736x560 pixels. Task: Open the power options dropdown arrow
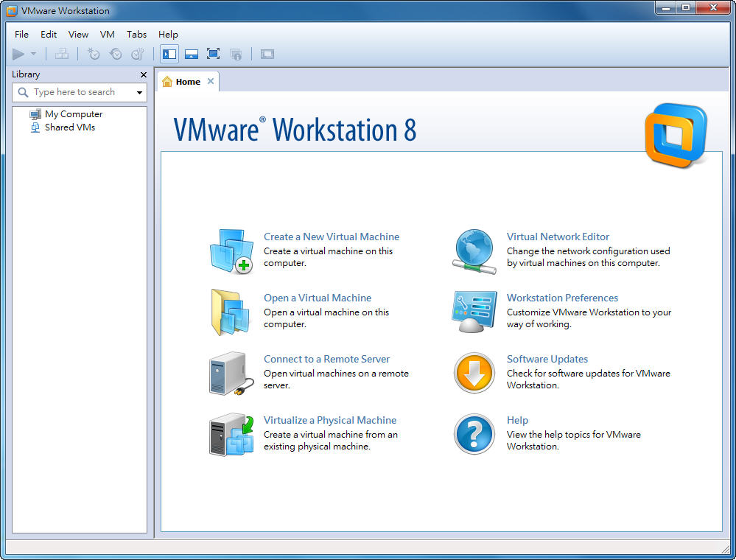coord(33,54)
